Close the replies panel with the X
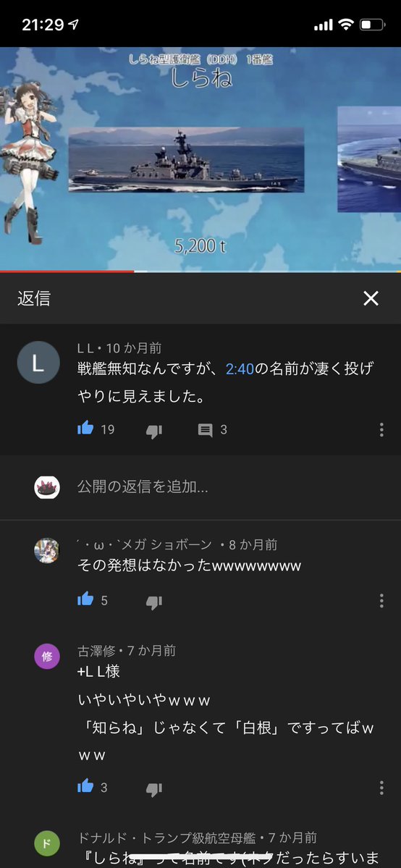Screen dimensions: 401x868 371,298
